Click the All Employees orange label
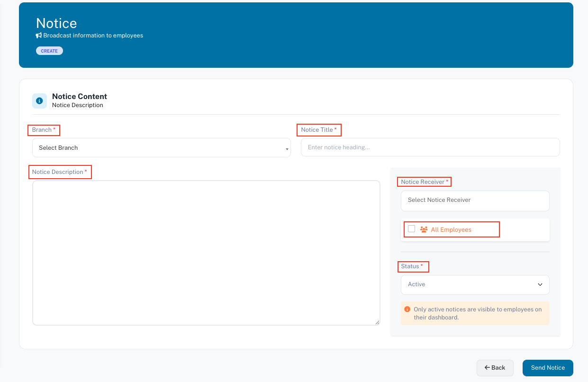 tap(451, 230)
